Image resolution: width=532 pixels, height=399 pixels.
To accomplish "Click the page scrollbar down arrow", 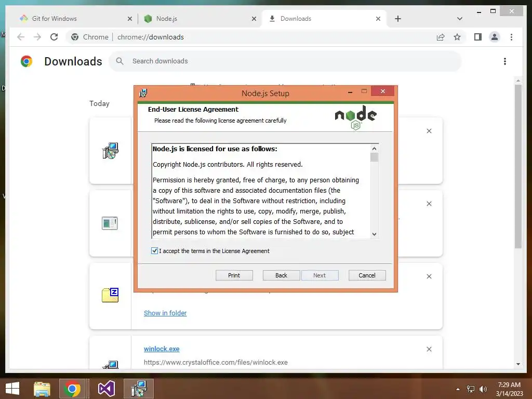I will pyautogui.click(x=518, y=364).
